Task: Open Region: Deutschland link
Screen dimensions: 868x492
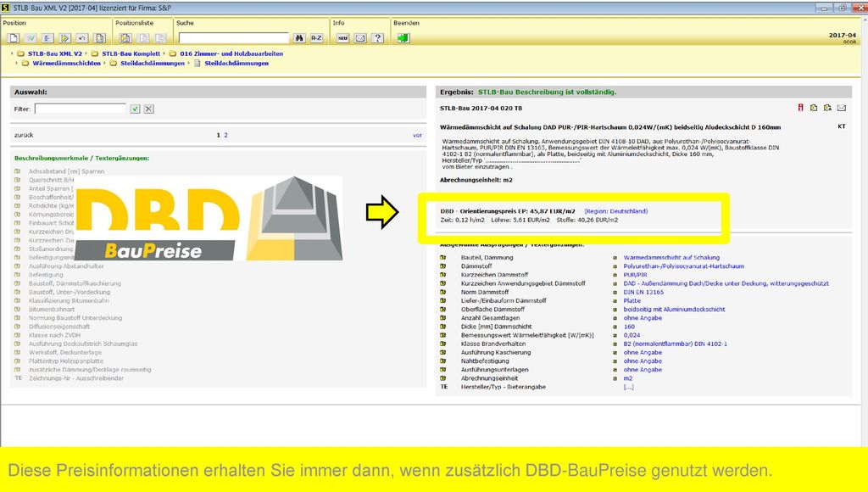Action: (x=616, y=211)
